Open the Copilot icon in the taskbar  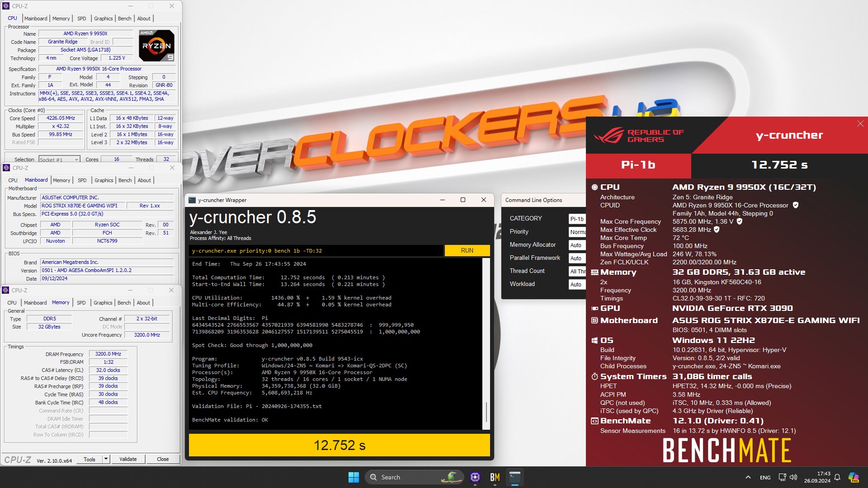(854, 477)
